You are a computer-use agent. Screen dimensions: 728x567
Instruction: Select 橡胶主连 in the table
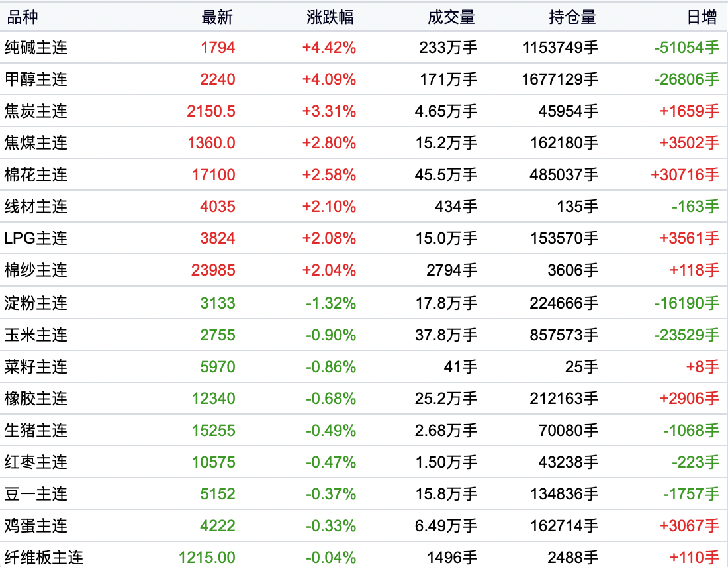[x=36, y=399]
